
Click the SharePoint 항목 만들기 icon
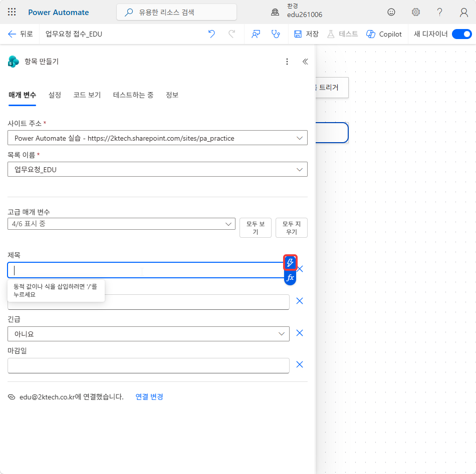14,62
